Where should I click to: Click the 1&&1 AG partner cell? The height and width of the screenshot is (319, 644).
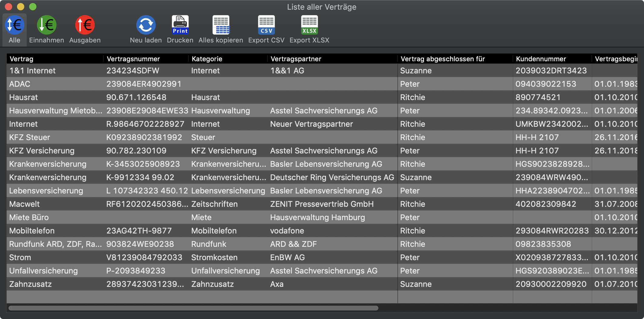(287, 71)
